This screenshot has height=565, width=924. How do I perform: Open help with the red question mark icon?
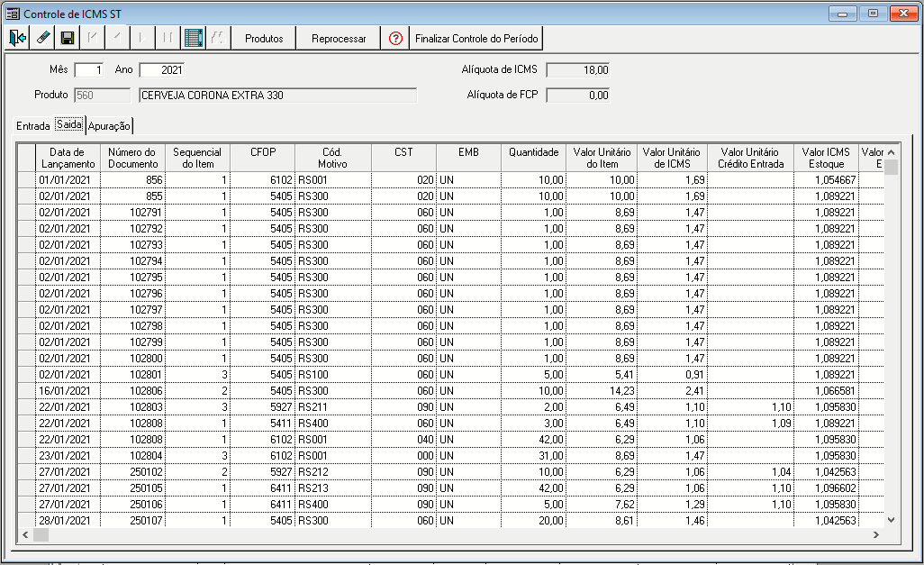[395, 39]
